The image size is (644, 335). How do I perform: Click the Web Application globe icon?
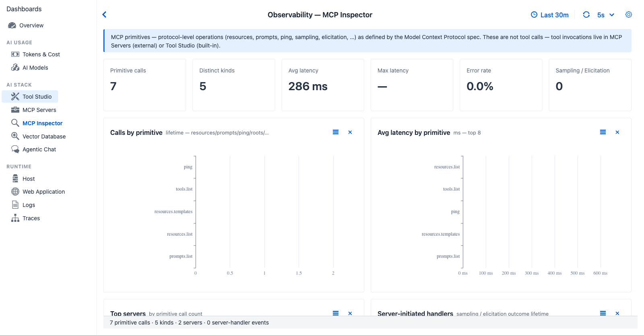(15, 192)
